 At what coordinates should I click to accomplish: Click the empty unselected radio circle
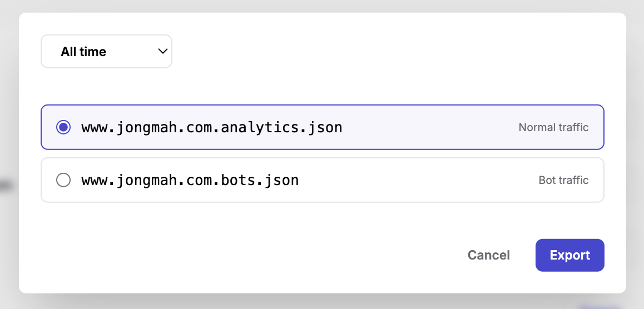point(64,180)
